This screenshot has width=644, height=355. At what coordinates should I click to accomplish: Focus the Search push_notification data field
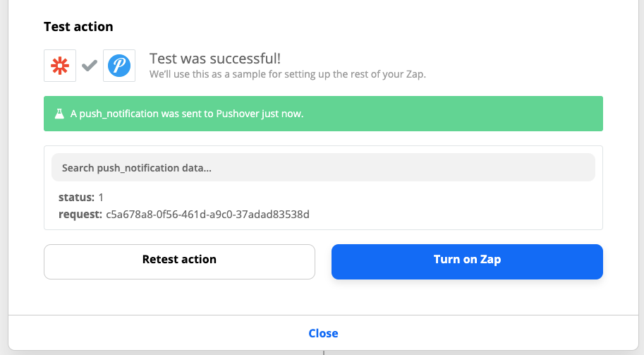pyautogui.click(x=323, y=168)
